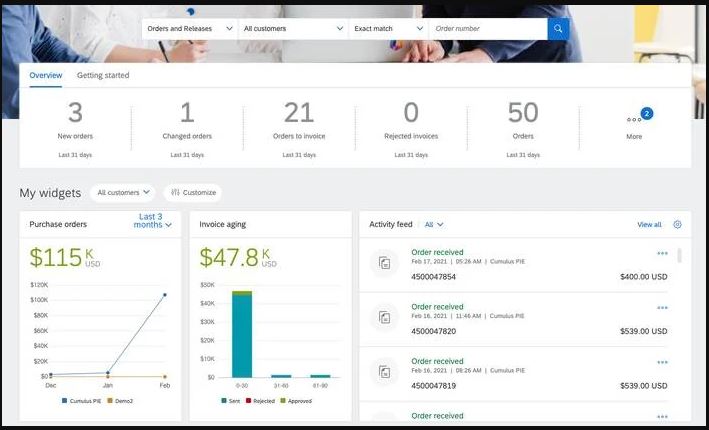This screenshot has width=709, height=430.
Task: Open the Exact match dropdown in search
Action: tap(387, 29)
